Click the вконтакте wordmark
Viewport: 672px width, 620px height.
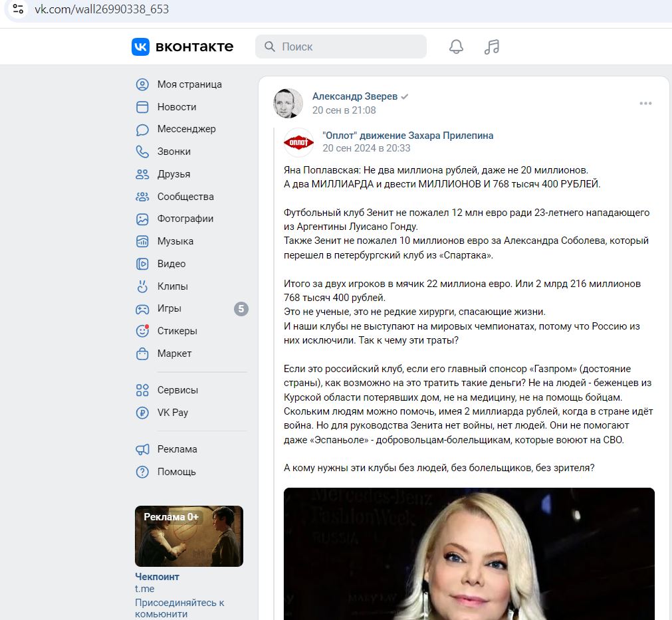click(195, 47)
